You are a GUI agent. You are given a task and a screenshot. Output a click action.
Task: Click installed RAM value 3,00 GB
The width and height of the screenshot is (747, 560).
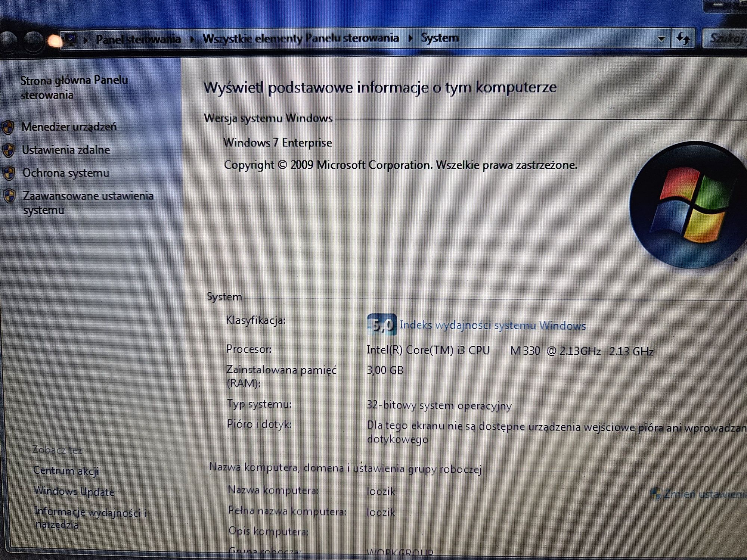coord(385,370)
